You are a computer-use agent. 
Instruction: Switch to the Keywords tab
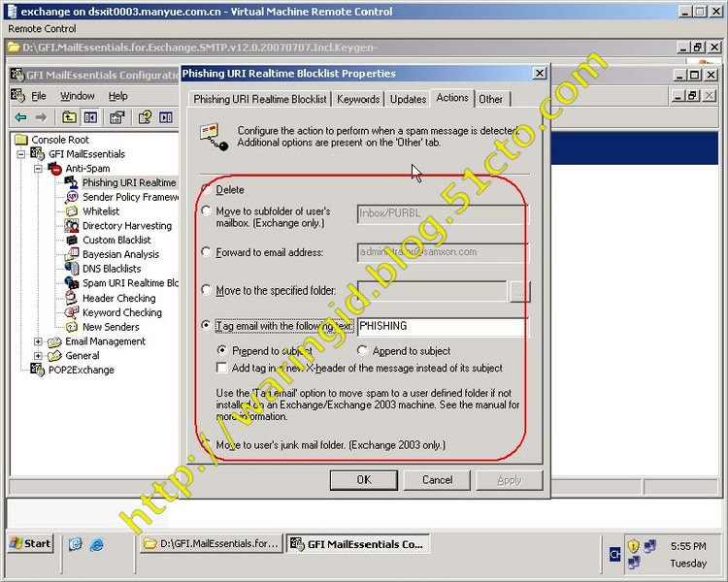click(x=358, y=99)
